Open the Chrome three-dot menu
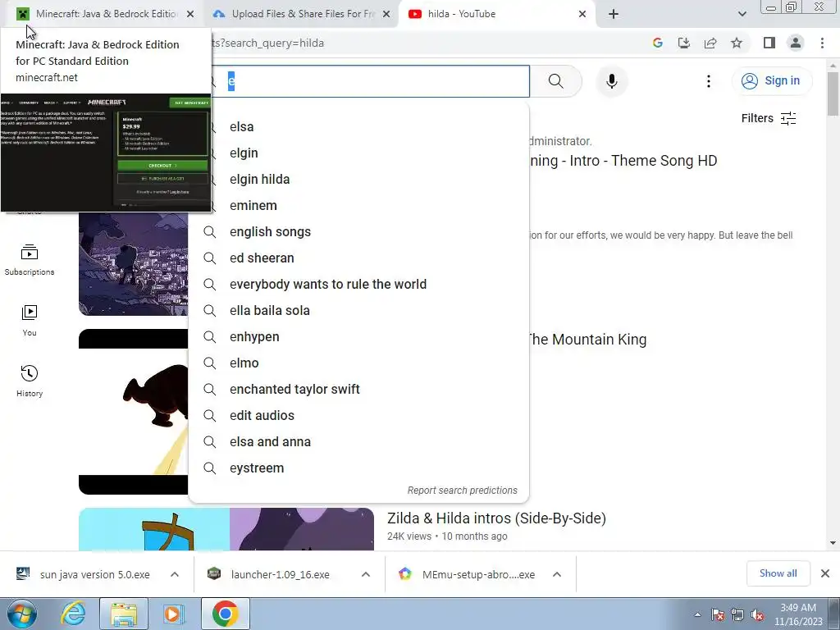This screenshot has width=840, height=630. pyautogui.click(x=822, y=43)
